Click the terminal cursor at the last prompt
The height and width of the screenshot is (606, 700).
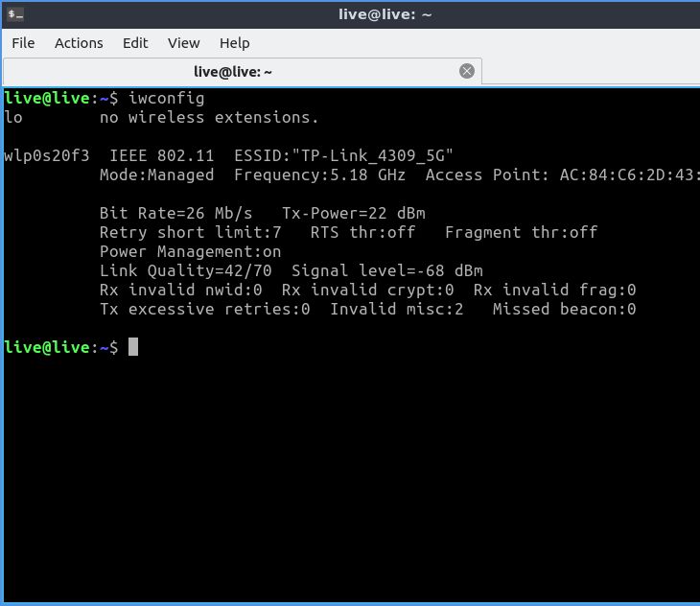click(x=133, y=347)
